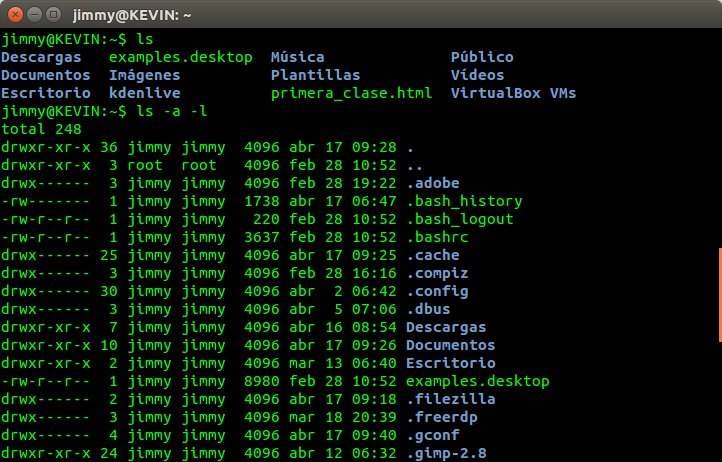Click the .bash_logout filename
This screenshot has width=722, height=462.
[459, 219]
